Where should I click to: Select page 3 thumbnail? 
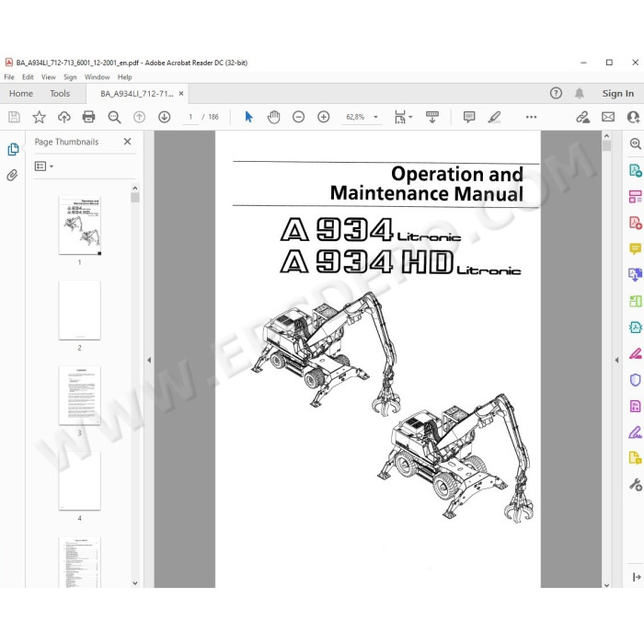[x=80, y=395]
